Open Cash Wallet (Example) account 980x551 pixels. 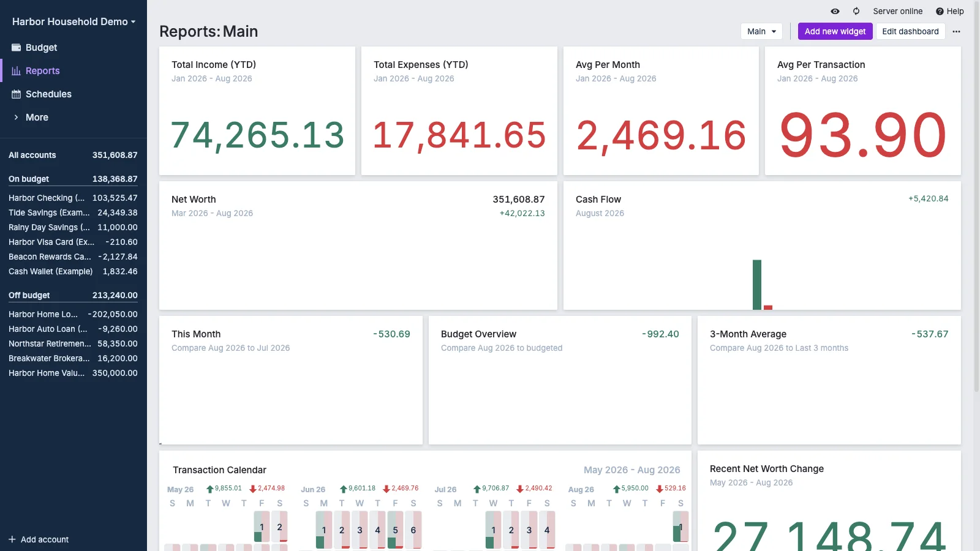coord(73,271)
